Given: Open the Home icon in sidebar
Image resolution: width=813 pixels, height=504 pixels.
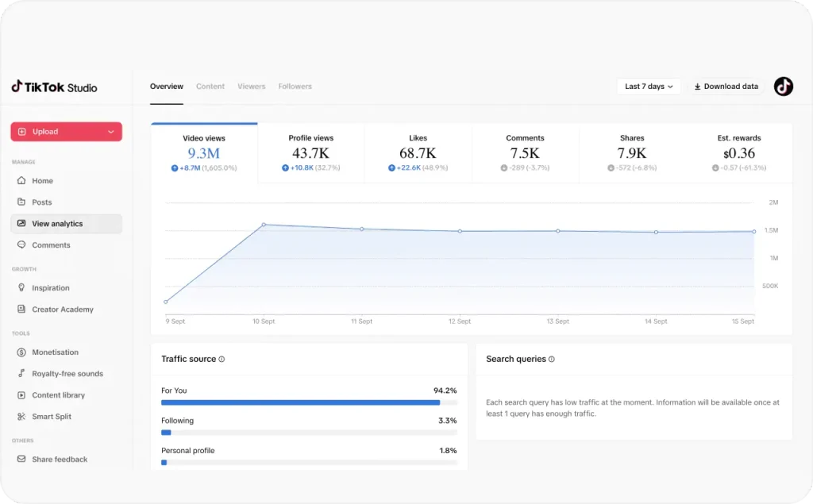Looking at the screenshot, I should (21, 180).
